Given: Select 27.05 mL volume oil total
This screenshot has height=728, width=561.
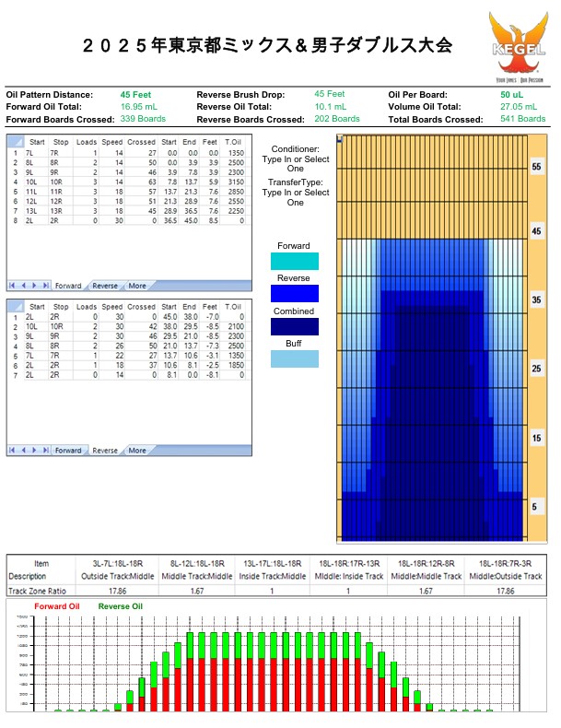Looking at the screenshot, I should tap(519, 107).
